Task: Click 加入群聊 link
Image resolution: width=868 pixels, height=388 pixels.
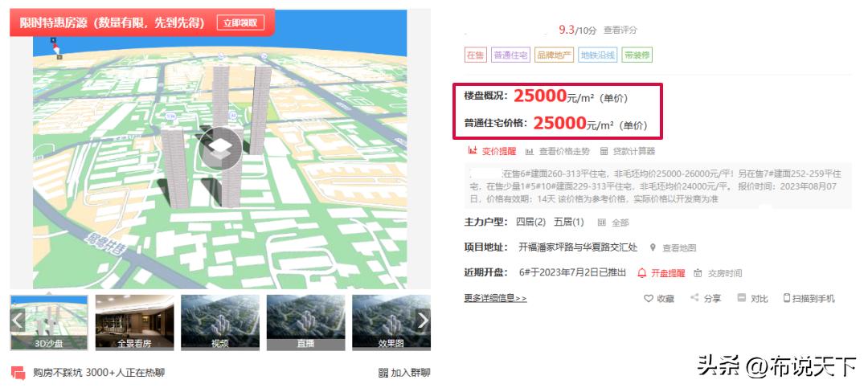Action: point(410,373)
